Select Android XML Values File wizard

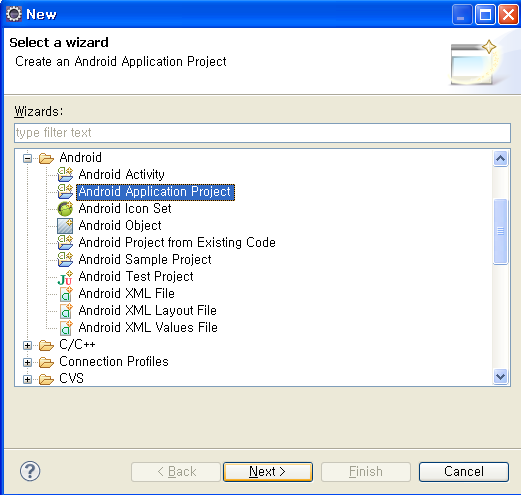[148, 328]
